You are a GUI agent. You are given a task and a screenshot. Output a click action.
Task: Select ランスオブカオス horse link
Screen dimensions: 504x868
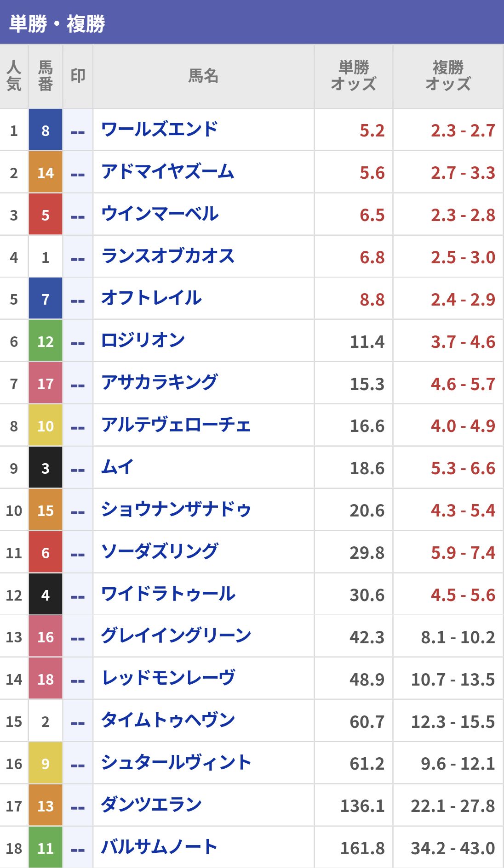coord(168,257)
